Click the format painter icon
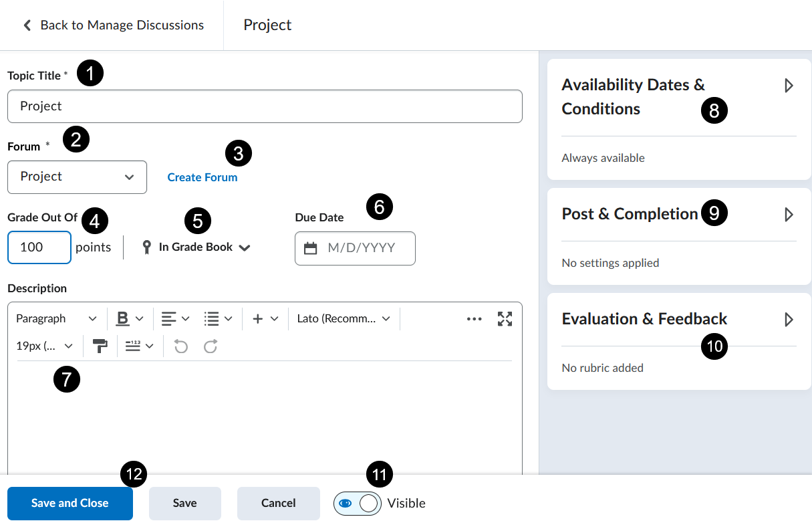 100,346
